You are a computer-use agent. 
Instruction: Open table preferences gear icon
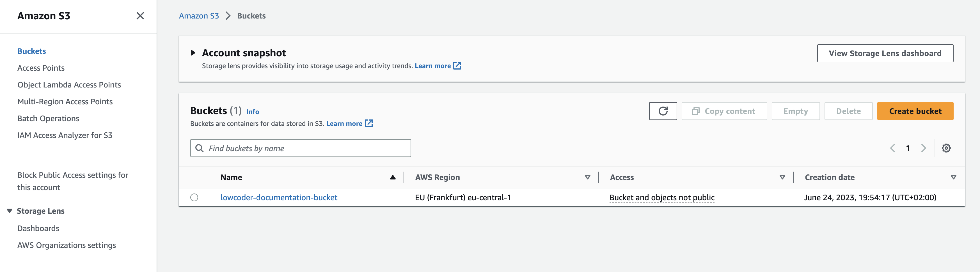946,148
